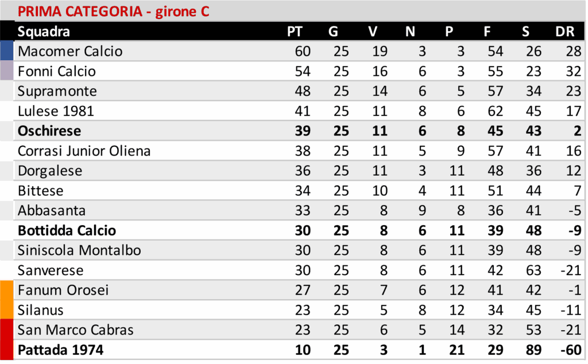The width and height of the screenshot is (588, 364).
Task: Open the Lulese 1981 team entry
Action: pyautogui.click(x=56, y=111)
